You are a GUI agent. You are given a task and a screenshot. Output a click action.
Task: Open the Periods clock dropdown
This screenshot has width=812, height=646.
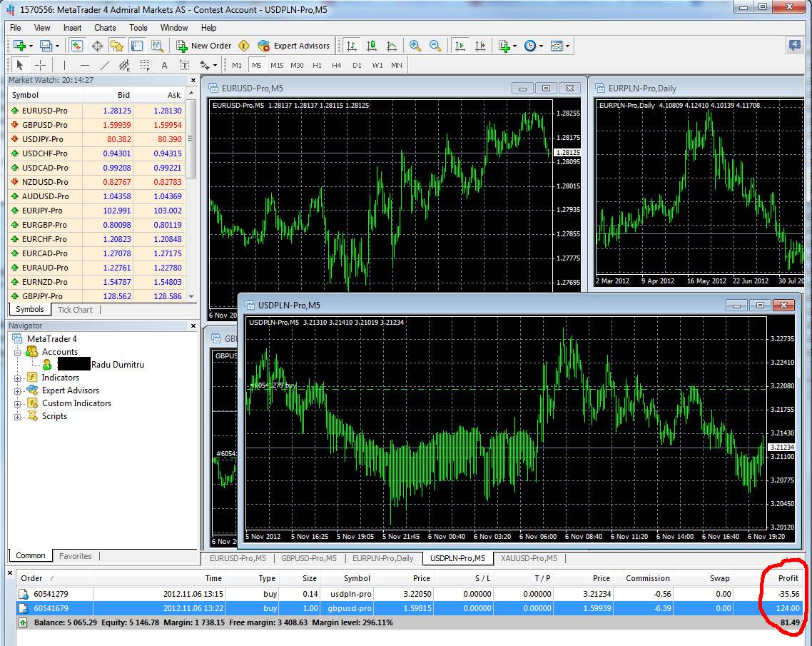click(534, 46)
